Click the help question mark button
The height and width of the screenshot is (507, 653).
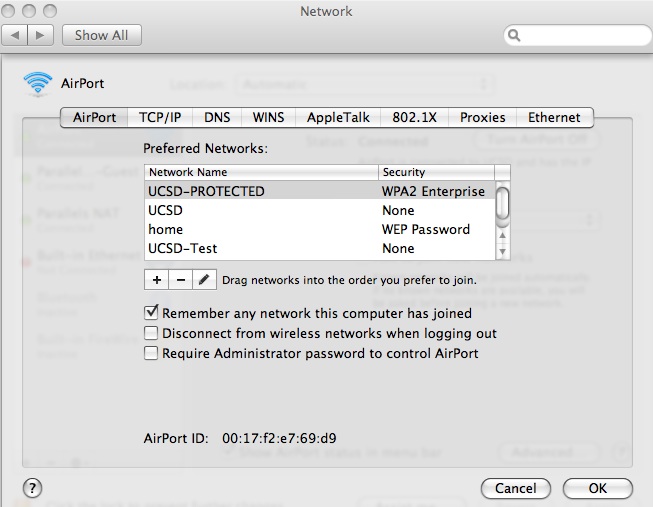[33, 488]
